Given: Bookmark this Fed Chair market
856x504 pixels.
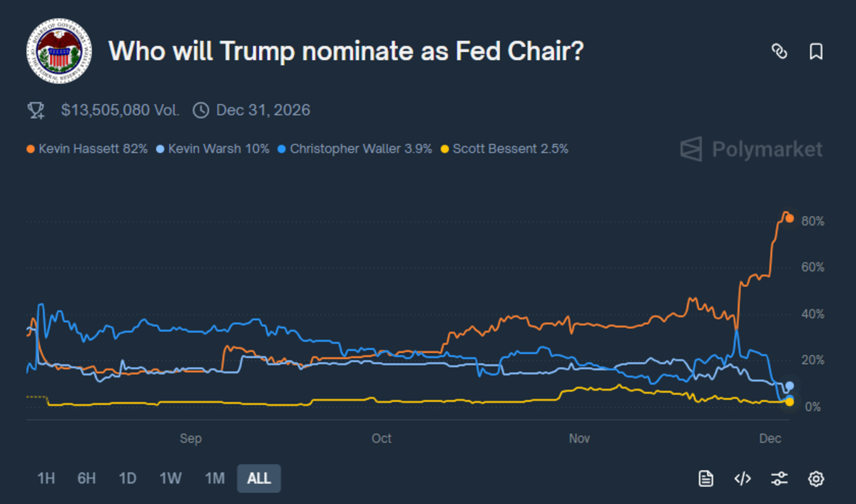Looking at the screenshot, I should pos(815,51).
